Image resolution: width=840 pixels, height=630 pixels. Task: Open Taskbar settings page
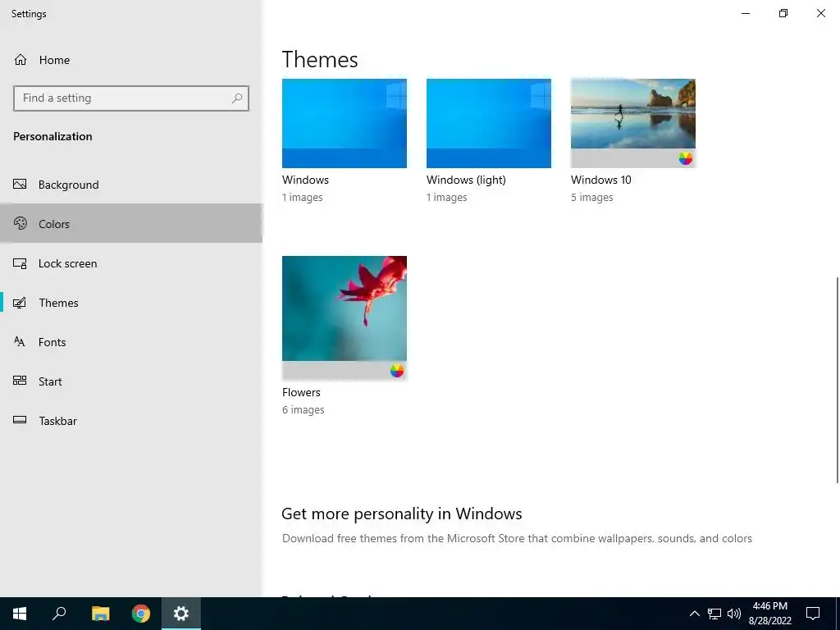pos(131,421)
